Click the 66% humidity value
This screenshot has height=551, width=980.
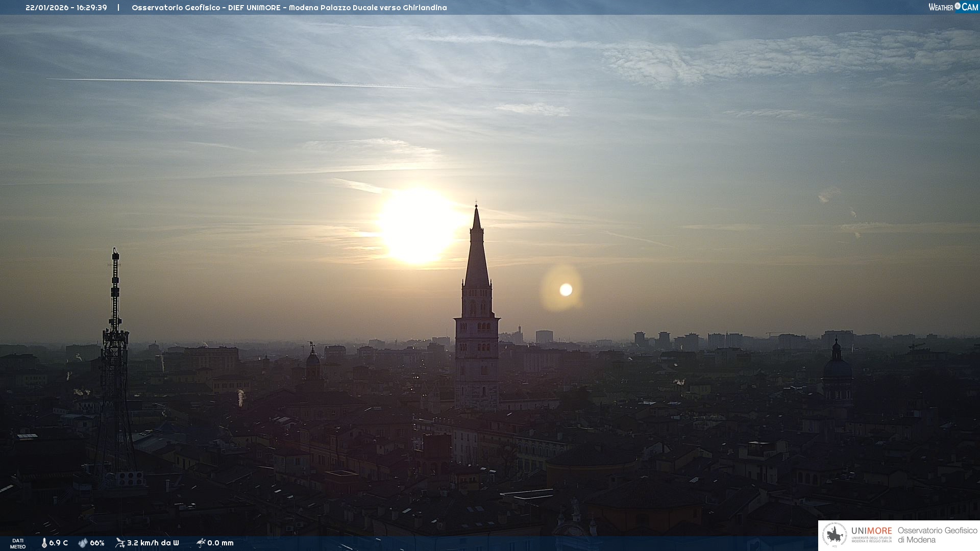[97, 543]
